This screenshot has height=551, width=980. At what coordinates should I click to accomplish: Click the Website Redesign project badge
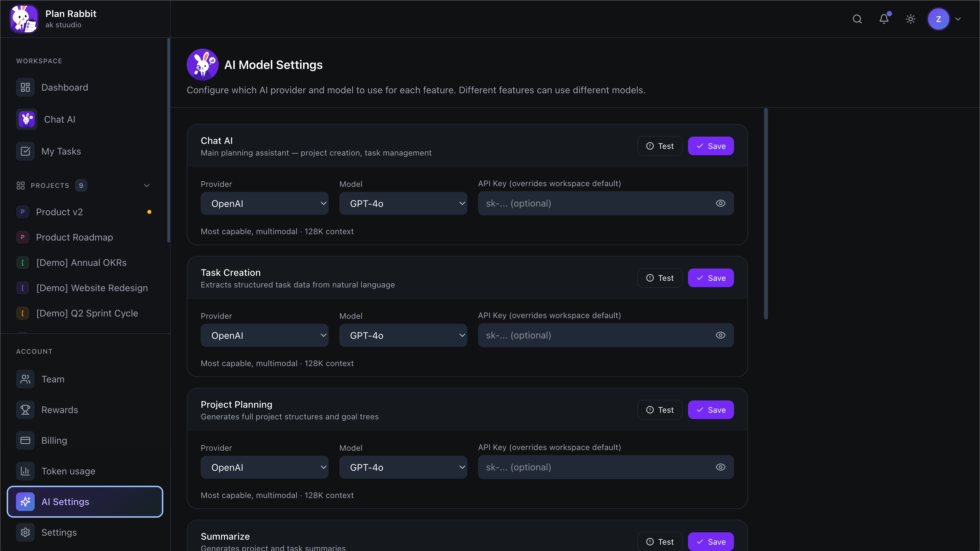[x=22, y=288]
